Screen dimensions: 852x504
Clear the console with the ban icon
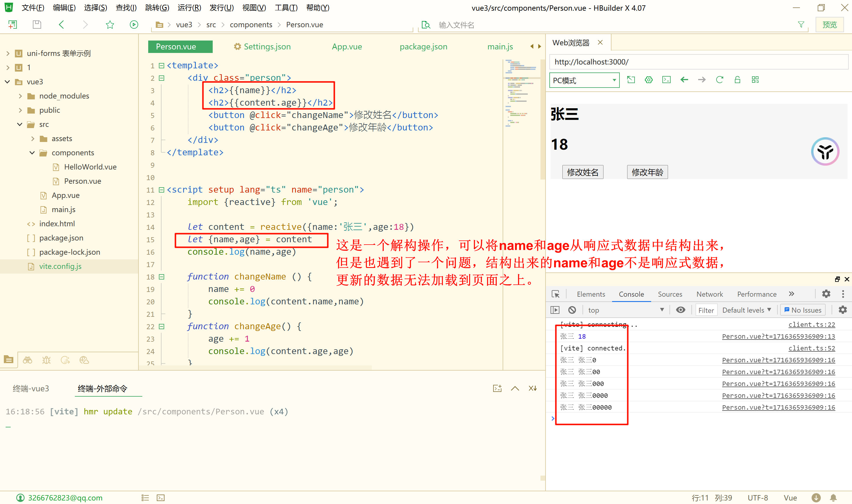572,310
